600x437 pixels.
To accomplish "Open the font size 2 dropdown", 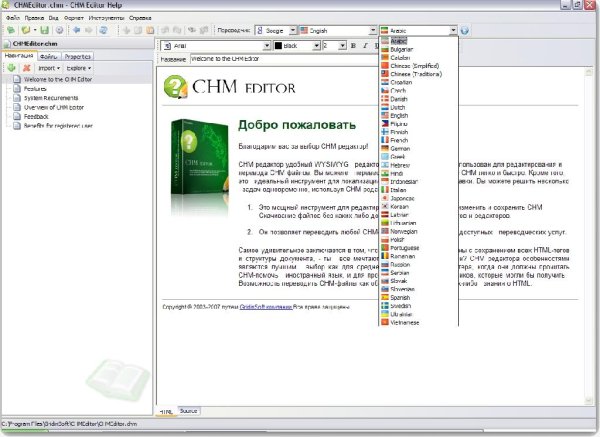I will click(x=342, y=46).
